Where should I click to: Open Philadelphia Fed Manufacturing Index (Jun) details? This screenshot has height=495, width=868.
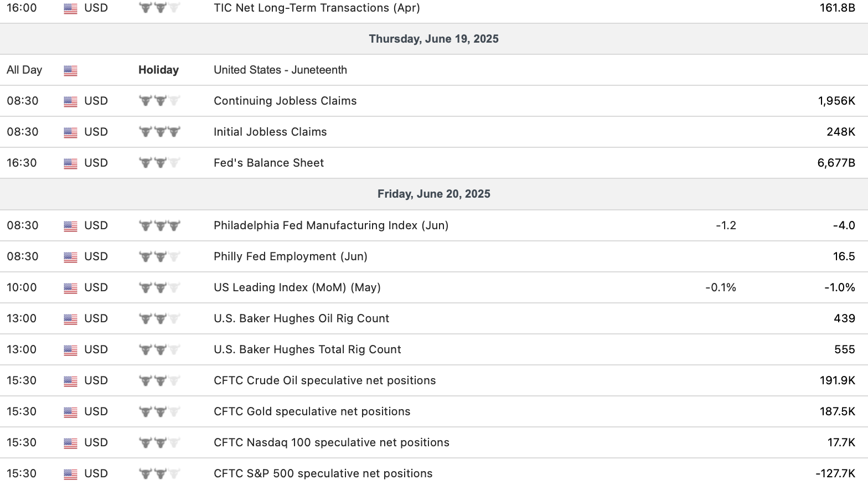331,225
